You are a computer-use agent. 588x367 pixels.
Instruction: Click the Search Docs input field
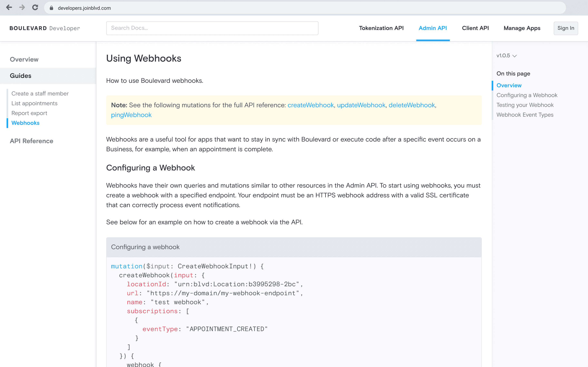[212, 28]
